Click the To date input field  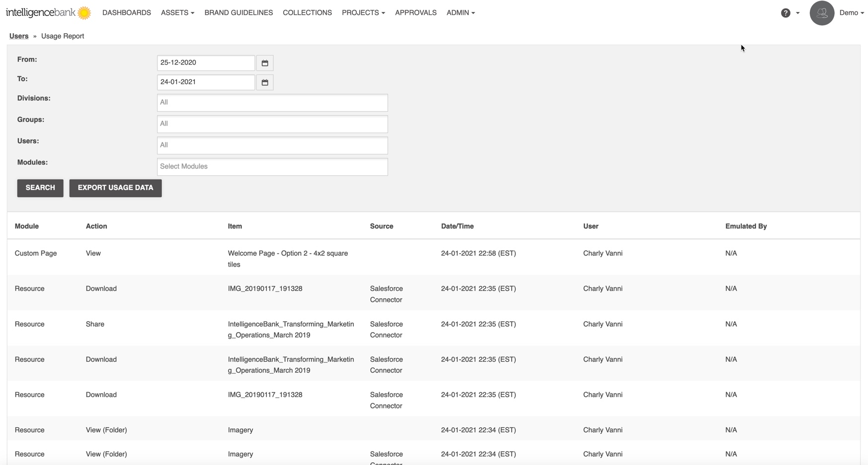pyautogui.click(x=206, y=82)
